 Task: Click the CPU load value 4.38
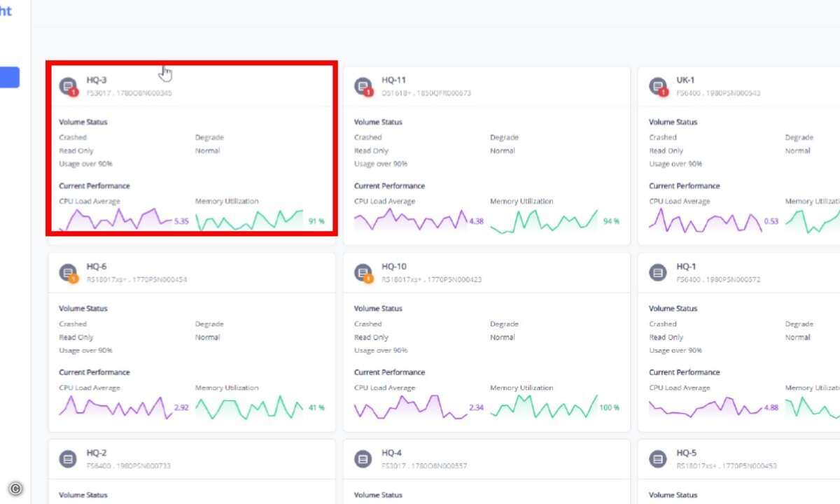point(477,221)
